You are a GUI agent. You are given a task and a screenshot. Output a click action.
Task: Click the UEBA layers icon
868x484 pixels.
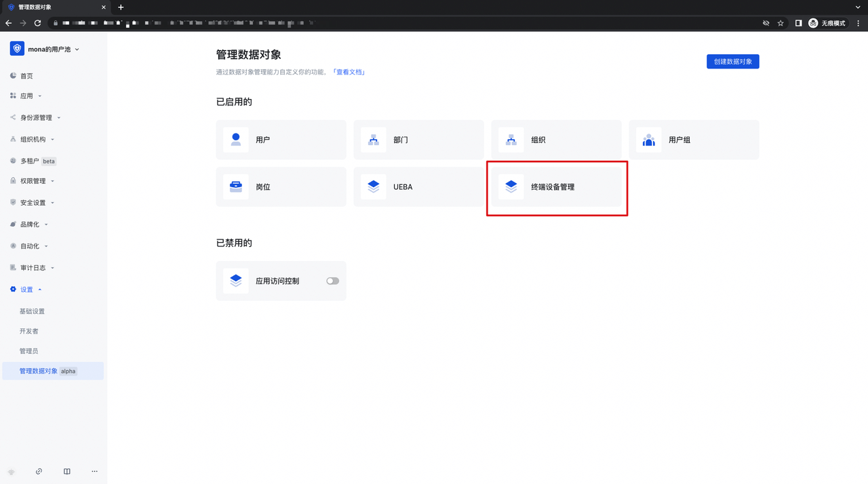[374, 186]
